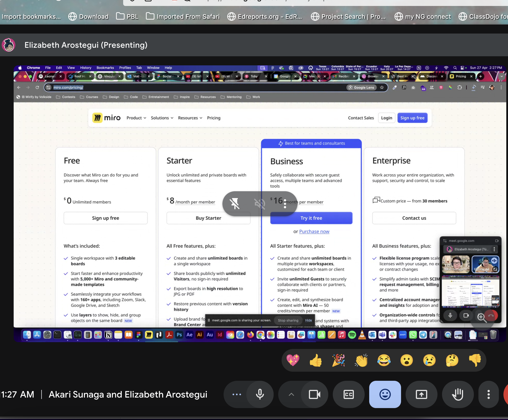508x420 pixels.
Task: Open Imported From Safari bookmarks folder
Action: (183, 16)
